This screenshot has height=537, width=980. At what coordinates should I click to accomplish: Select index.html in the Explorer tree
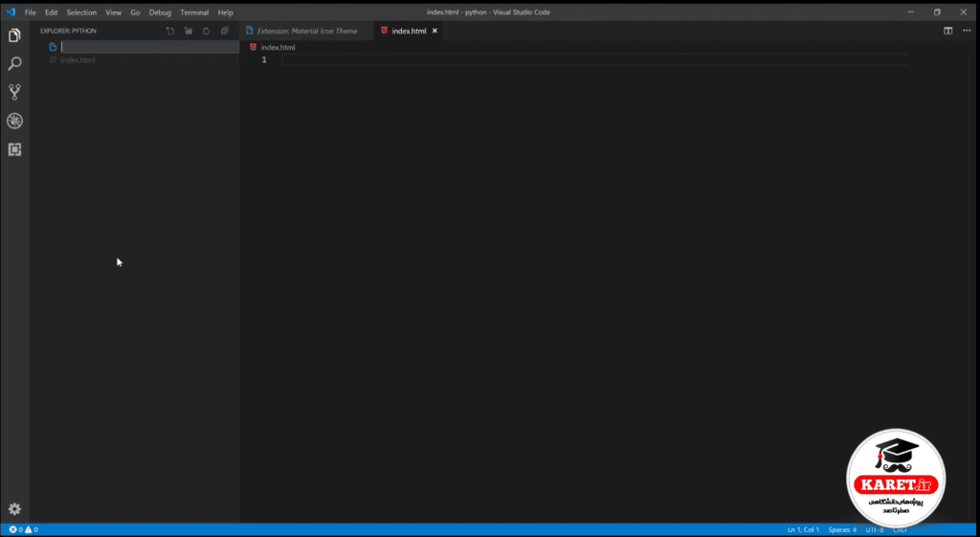(78, 60)
